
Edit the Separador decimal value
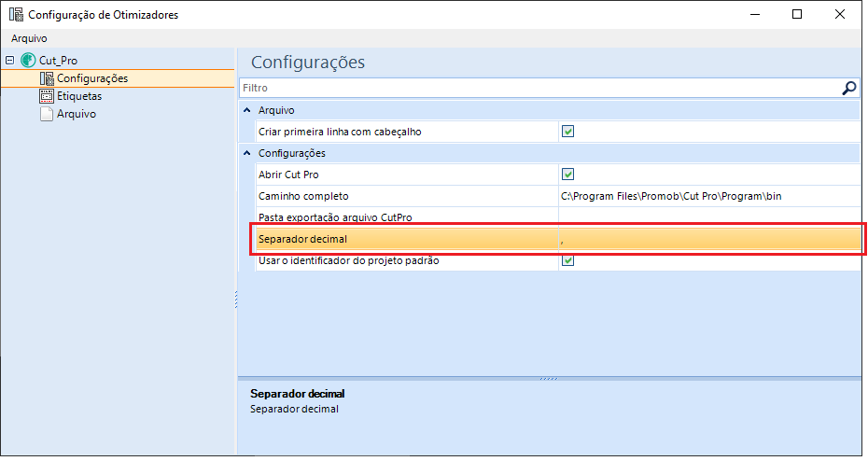point(709,239)
